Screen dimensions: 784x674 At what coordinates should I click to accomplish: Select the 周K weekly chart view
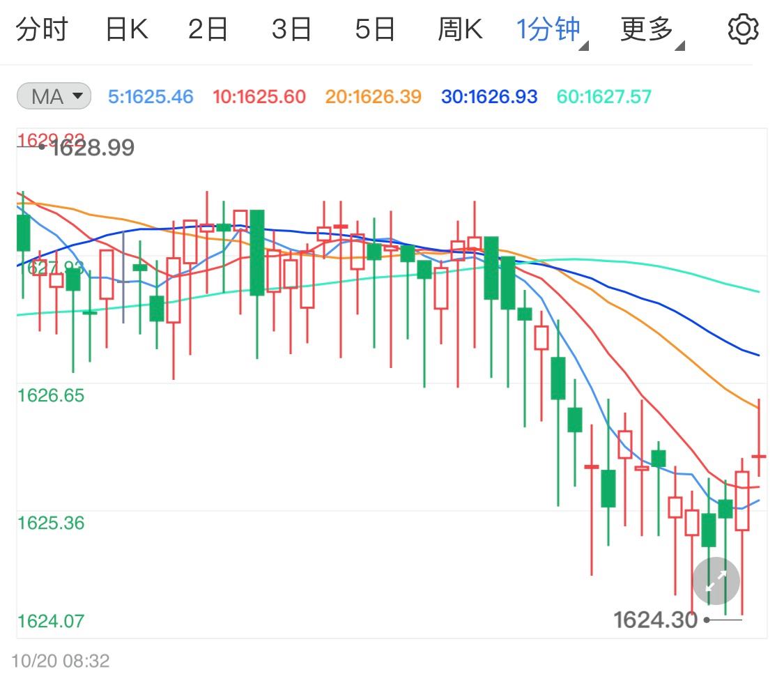460,29
